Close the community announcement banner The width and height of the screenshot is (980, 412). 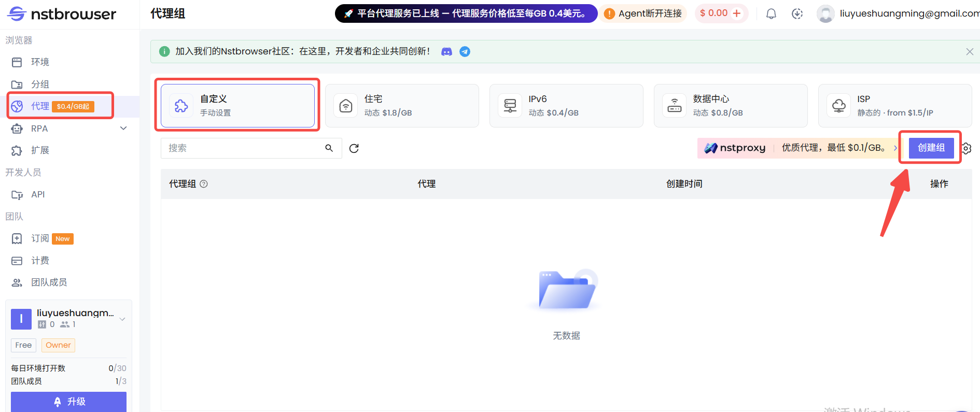pyautogui.click(x=970, y=52)
